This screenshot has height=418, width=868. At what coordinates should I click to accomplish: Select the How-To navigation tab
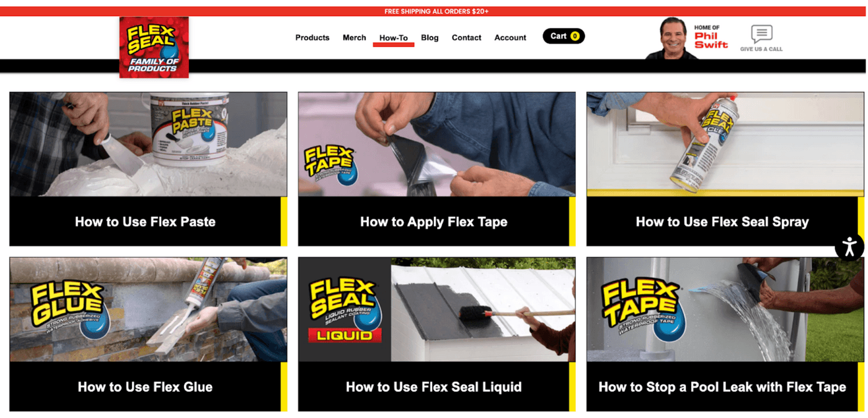pos(394,38)
